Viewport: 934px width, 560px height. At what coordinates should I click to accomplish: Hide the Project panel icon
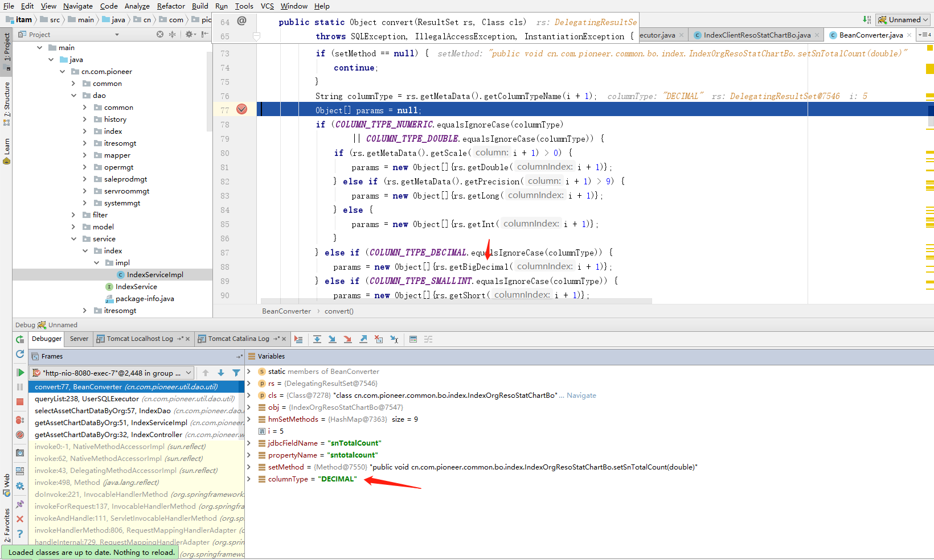click(x=204, y=35)
